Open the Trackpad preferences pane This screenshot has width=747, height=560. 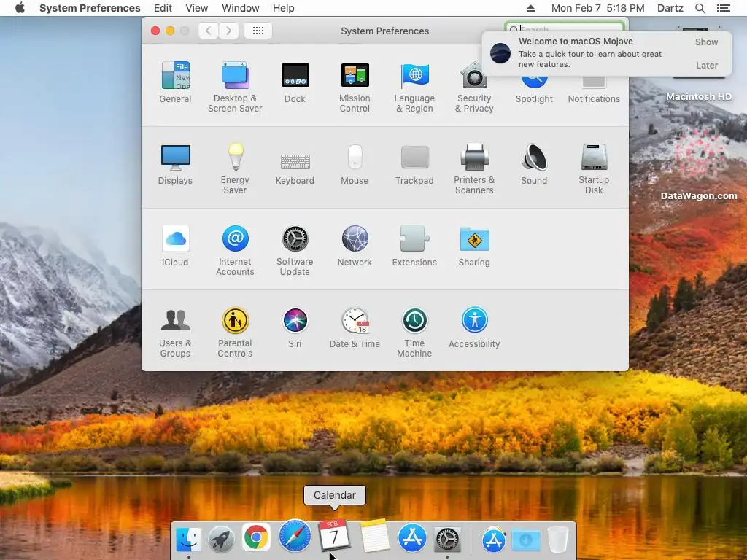tap(414, 164)
